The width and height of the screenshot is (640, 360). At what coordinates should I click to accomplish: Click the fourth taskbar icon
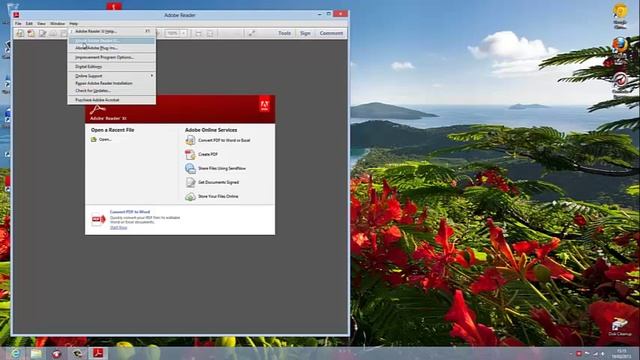[x=78, y=353]
